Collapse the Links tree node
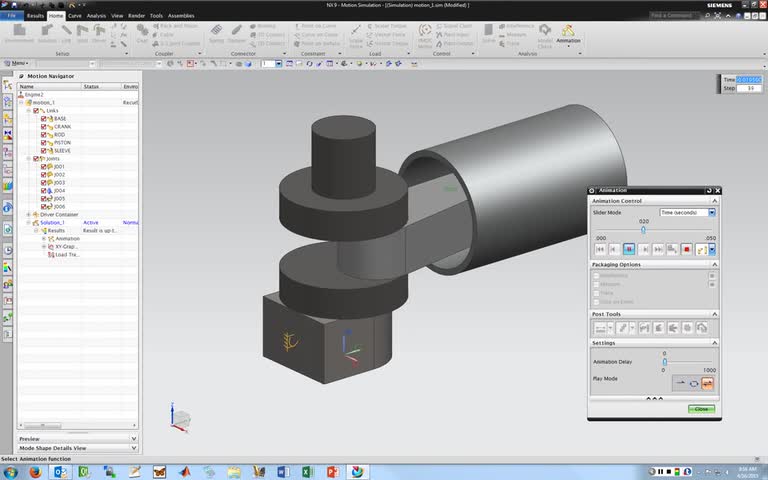 (29, 110)
